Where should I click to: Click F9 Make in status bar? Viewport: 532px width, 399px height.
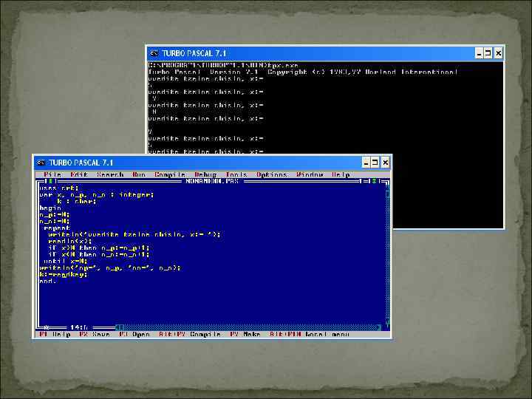tap(245, 334)
